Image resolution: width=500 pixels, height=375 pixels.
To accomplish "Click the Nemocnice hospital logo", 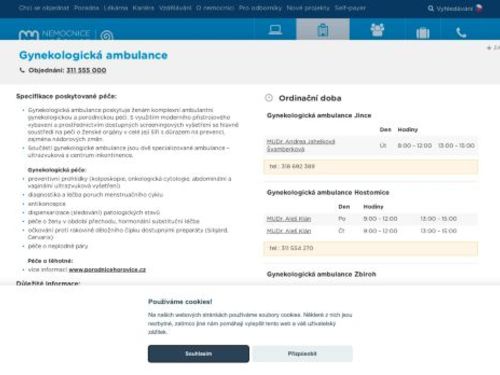I will [66, 34].
